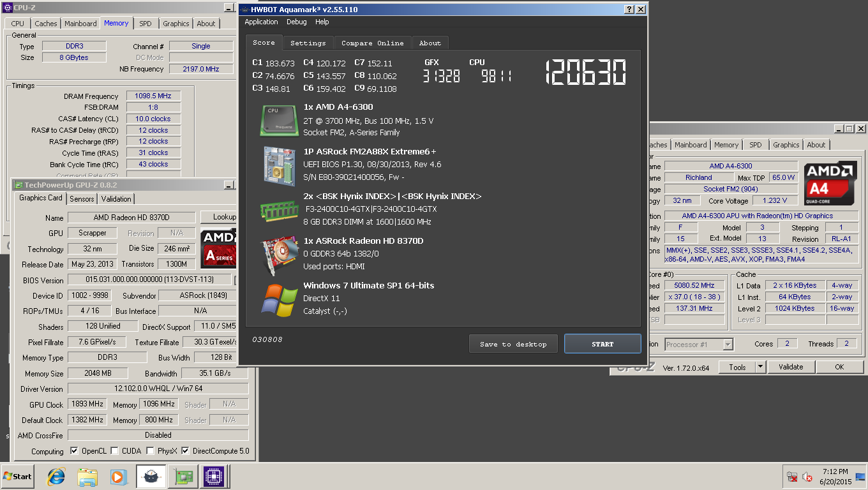The width and height of the screenshot is (868, 490).
Task: Click the CPU chip icon beside AMD A4-6300
Action: pyautogui.click(x=279, y=120)
